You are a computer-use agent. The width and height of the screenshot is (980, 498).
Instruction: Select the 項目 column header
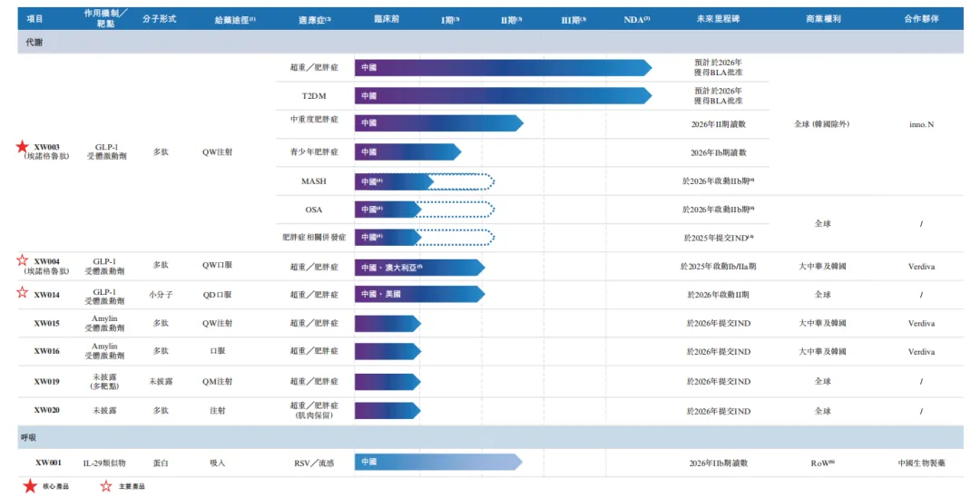[34, 19]
